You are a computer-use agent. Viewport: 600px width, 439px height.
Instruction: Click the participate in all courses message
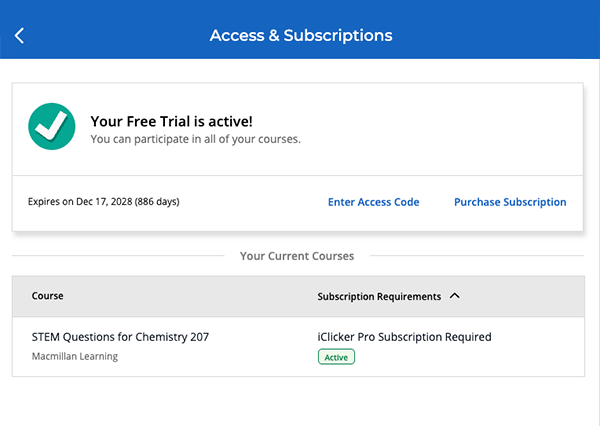[196, 139]
